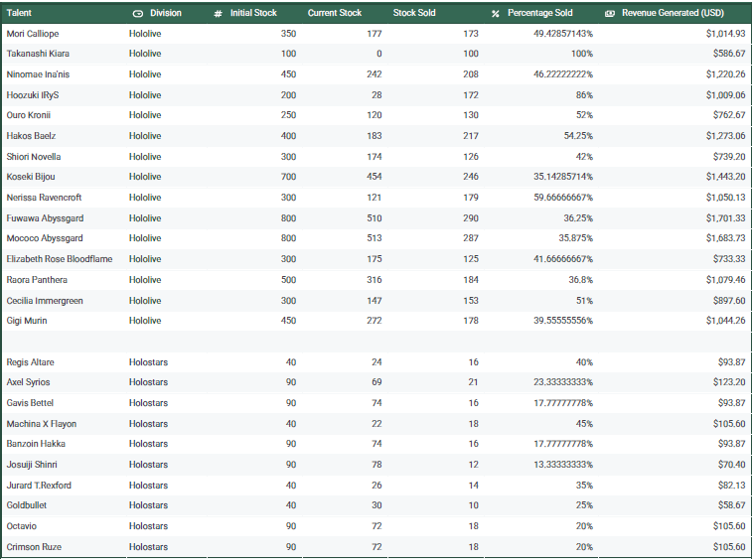Image resolution: width=753 pixels, height=560 pixels.
Task: Click the 23.33333333% percentage cell
Action: tap(563, 382)
